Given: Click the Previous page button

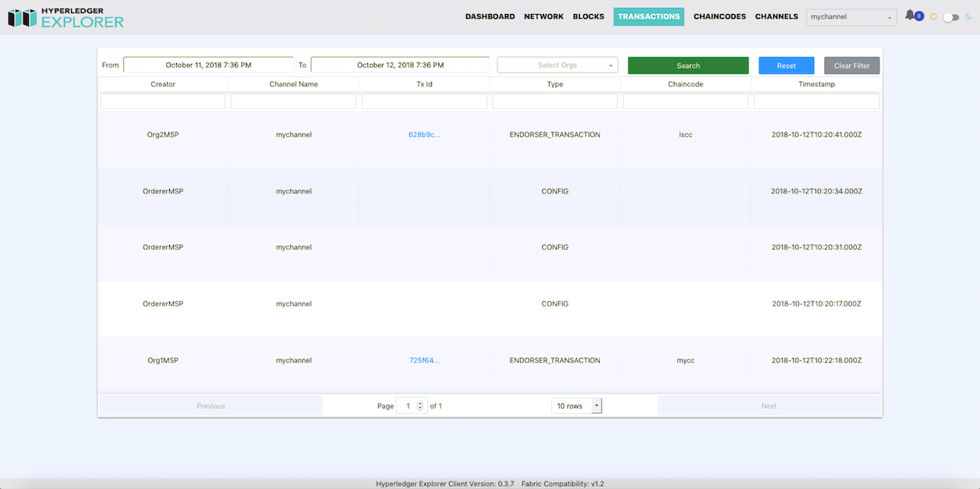Looking at the screenshot, I should (x=211, y=406).
